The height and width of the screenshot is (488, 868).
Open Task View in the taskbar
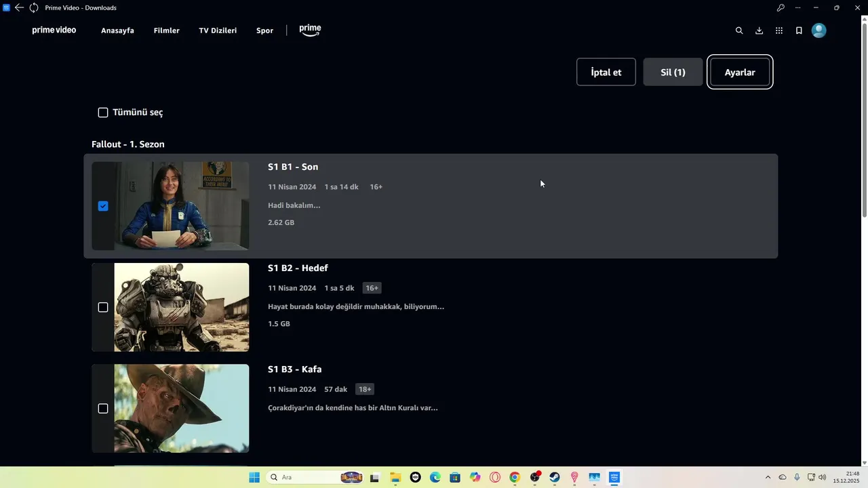(x=374, y=477)
